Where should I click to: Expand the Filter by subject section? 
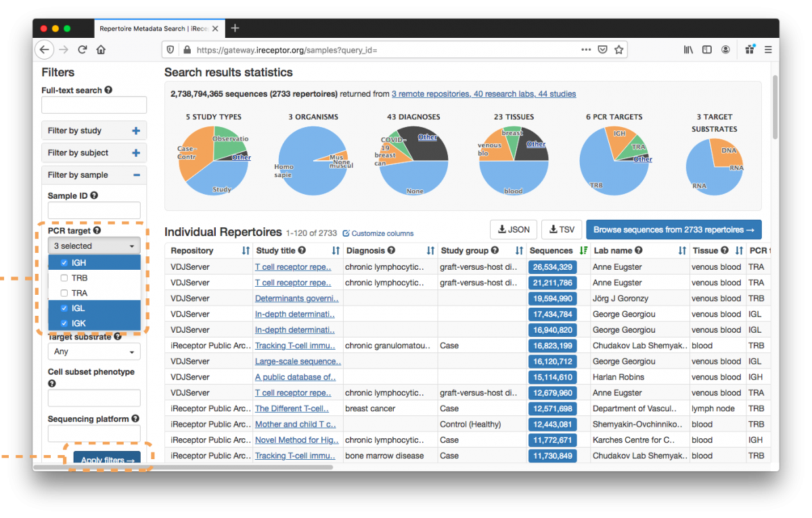[94, 153]
